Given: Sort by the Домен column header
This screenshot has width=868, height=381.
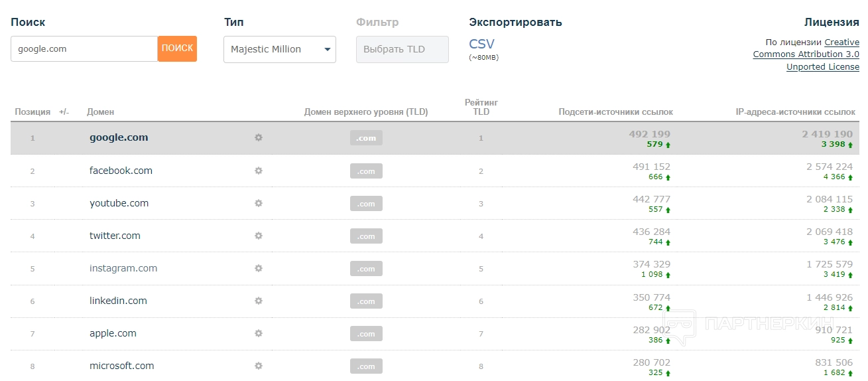Looking at the screenshot, I should (x=101, y=112).
